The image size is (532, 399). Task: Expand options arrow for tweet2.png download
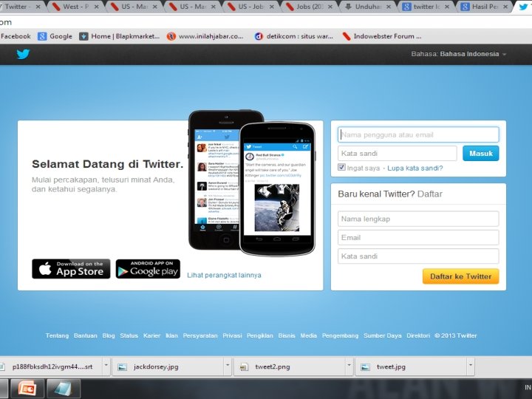pos(349,366)
